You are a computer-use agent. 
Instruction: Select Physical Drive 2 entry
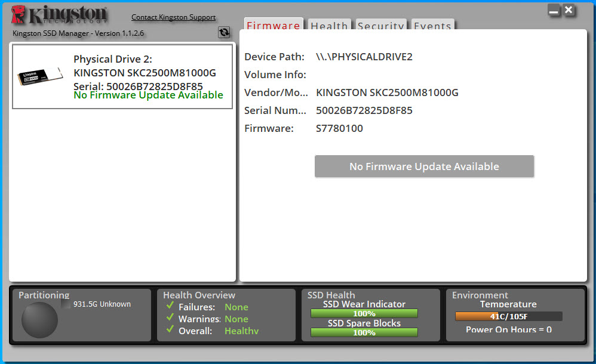coord(122,77)
